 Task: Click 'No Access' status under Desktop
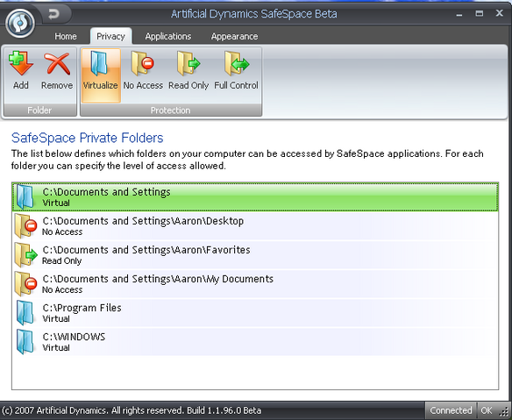tap(62, 231)
